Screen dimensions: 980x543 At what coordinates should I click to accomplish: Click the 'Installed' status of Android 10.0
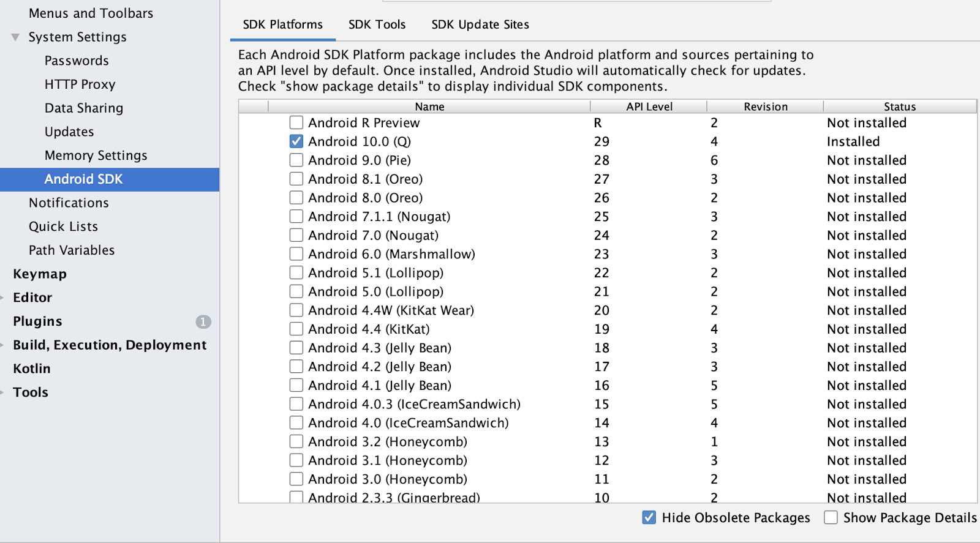[x=853, y=141]
